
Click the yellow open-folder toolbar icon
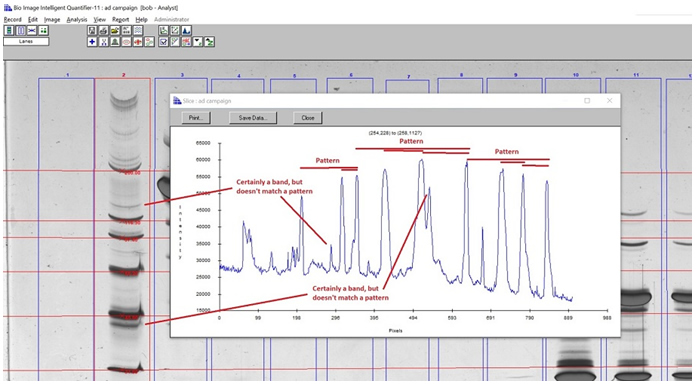point(115,30)
